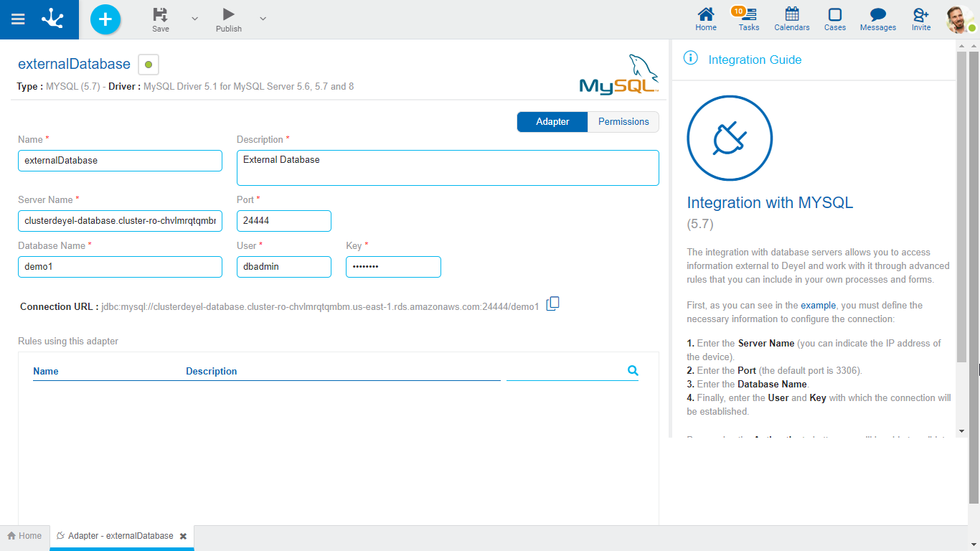980x551 pixels.
Task: Click the Deyel network logo icon
Action: tap(52, 19)
